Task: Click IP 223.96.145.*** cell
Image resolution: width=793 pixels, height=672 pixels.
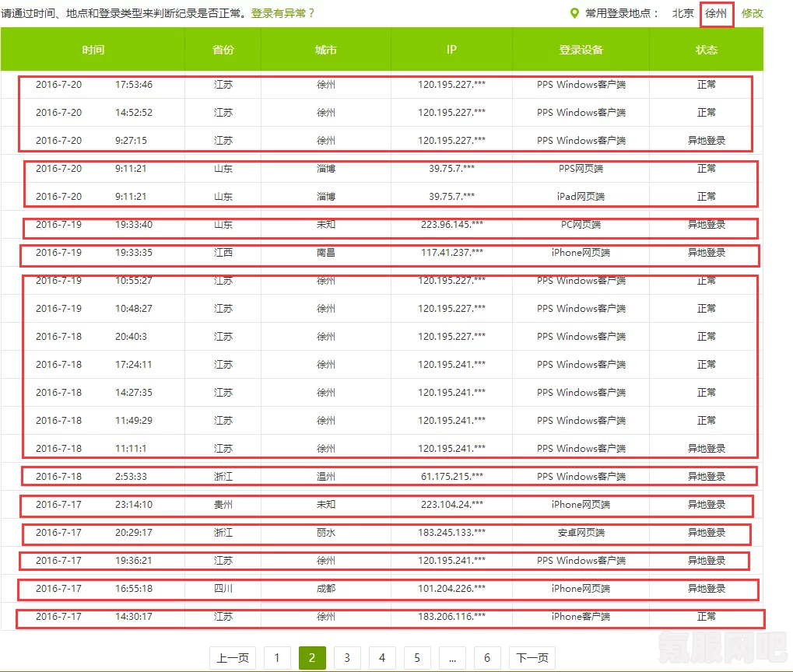Action: [451, 225]
